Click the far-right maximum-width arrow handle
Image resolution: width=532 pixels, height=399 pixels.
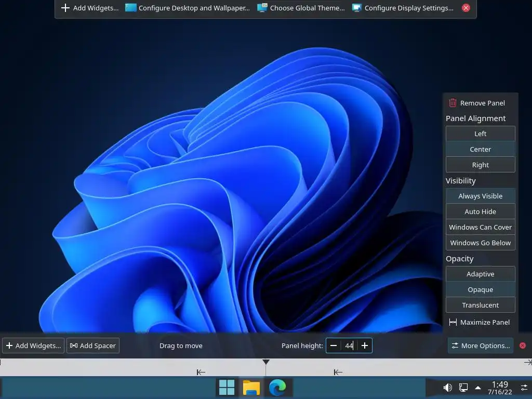tap(528, 362)
